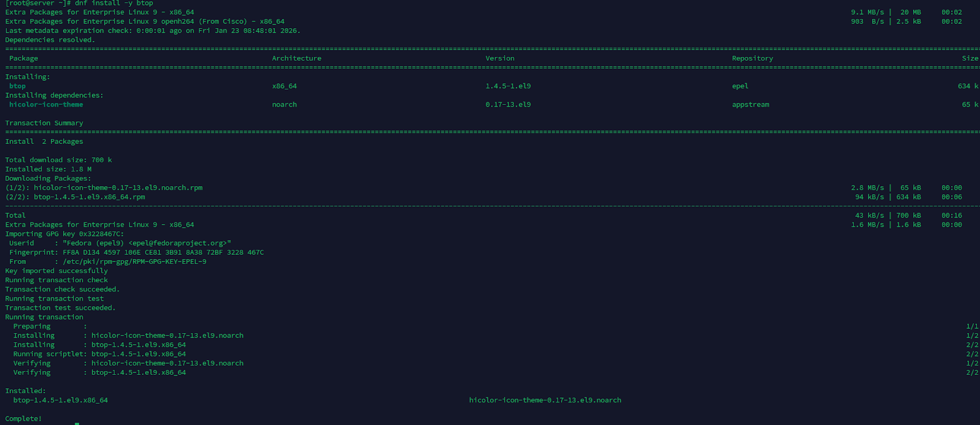Select the Version column header

click(500, 58)
